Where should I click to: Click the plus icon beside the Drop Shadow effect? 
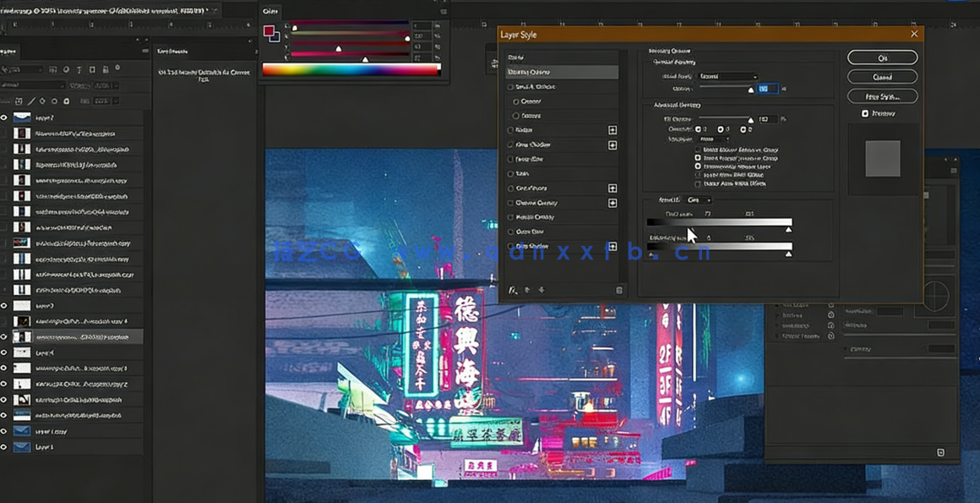[614, 245]
